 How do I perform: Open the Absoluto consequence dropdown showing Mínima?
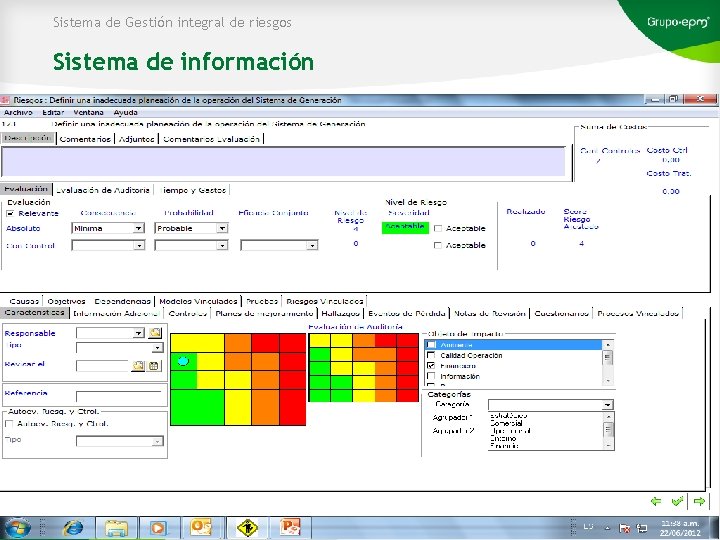[138, 228]
